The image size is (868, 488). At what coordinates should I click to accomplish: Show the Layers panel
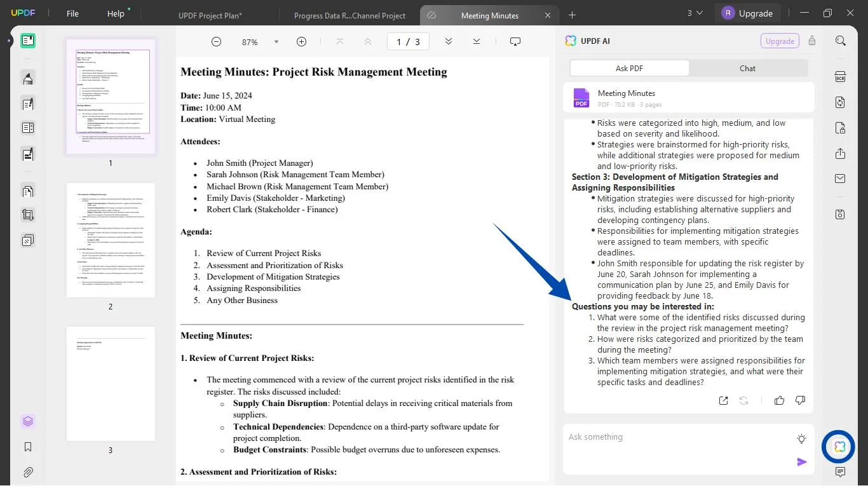click(28, 421)
